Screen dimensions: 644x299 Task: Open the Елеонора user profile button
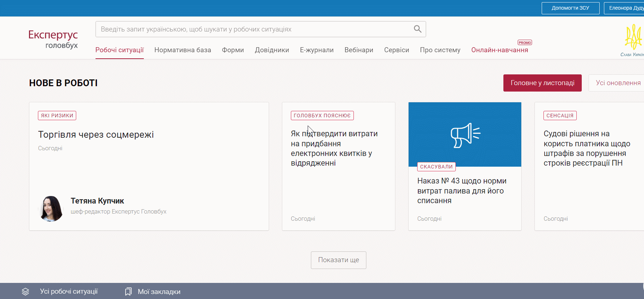click(624, 8)
